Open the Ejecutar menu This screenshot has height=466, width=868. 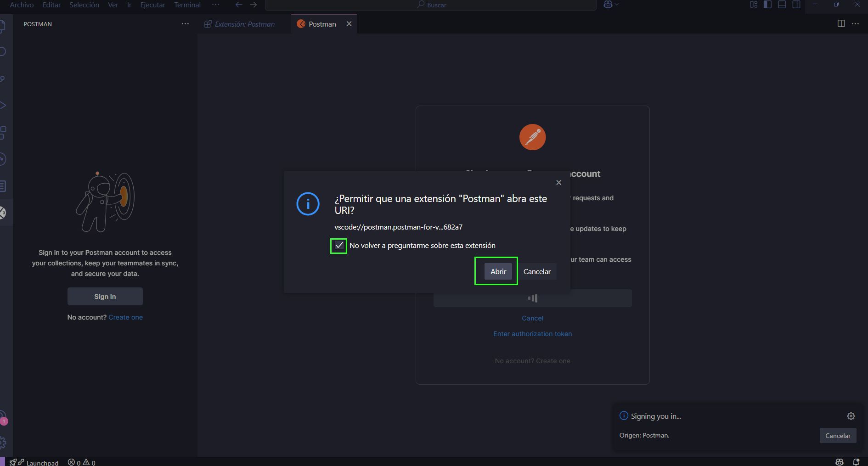tap(152, 5)
